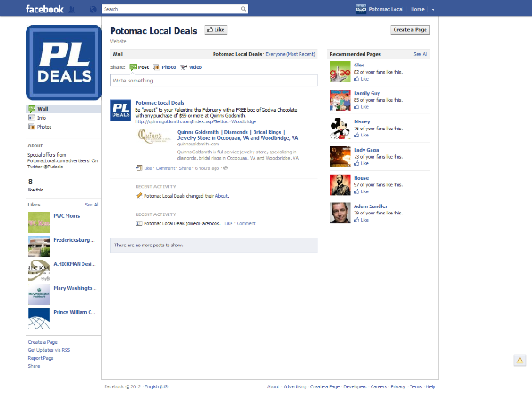The height and width of the screenshot is (405, 532).
Task: Open the Glee page thumbnail
Action: click(x=340, y=72)
